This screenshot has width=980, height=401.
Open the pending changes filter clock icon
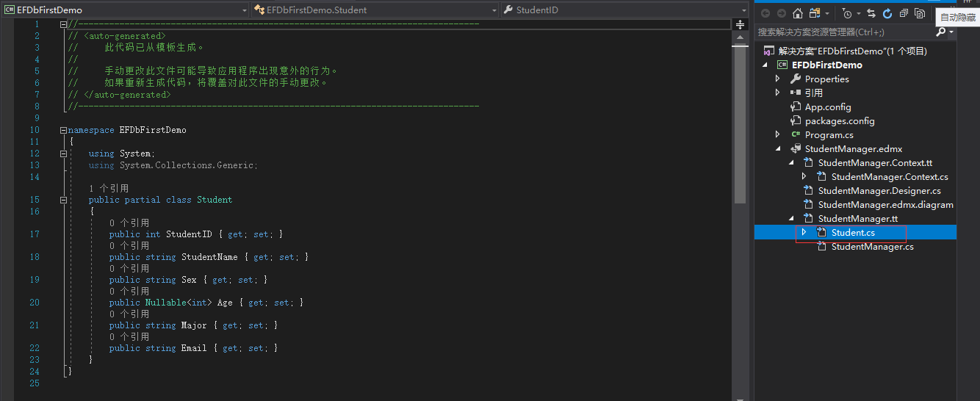[847, 13]
